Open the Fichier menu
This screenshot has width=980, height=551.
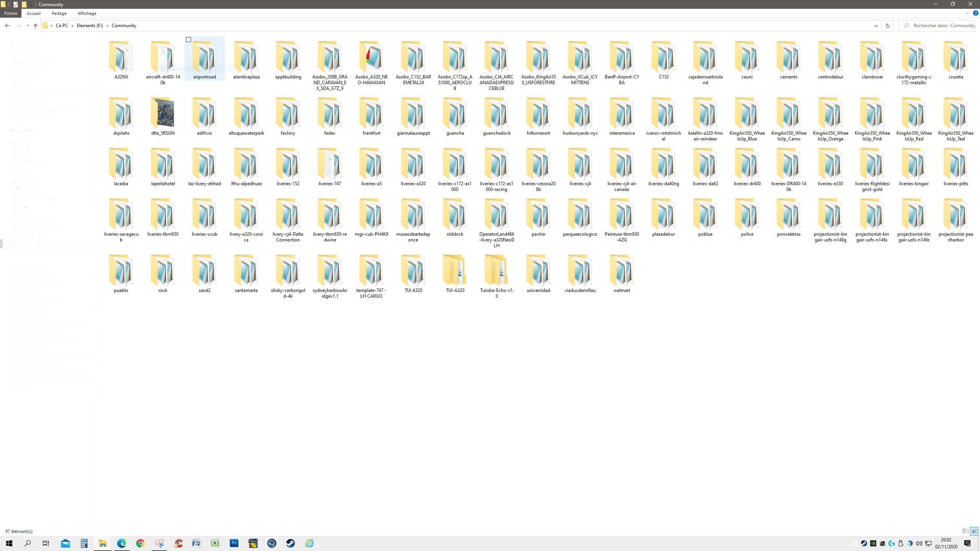[11, 13]
